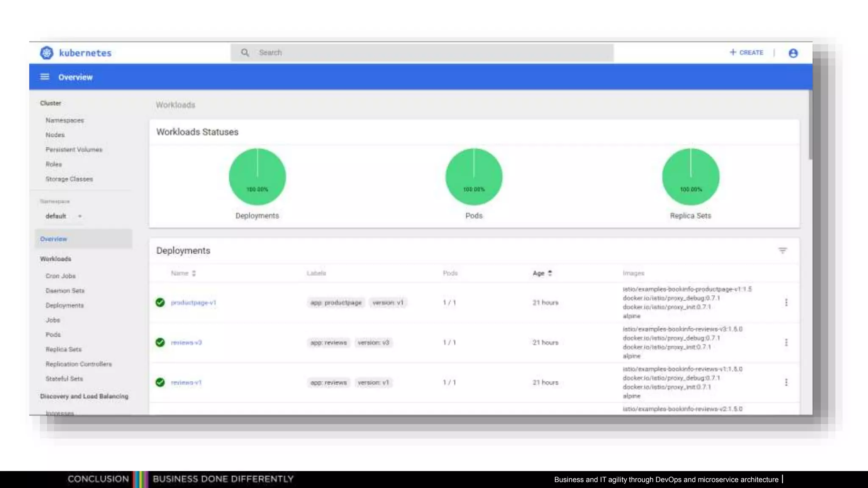Viewport: 868px width, 488px height.
Task: Click the Deployments status pie chart
Action: point(257,177)
